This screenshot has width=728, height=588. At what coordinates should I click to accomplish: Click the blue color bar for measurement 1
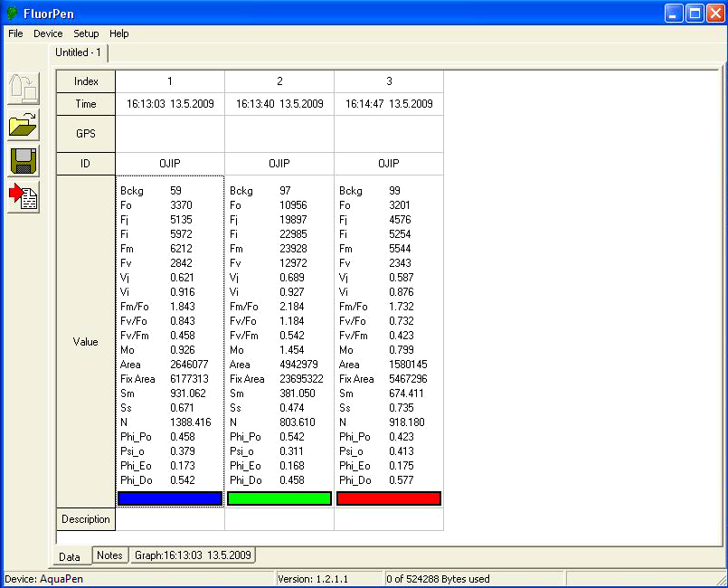tap(170, 498)
